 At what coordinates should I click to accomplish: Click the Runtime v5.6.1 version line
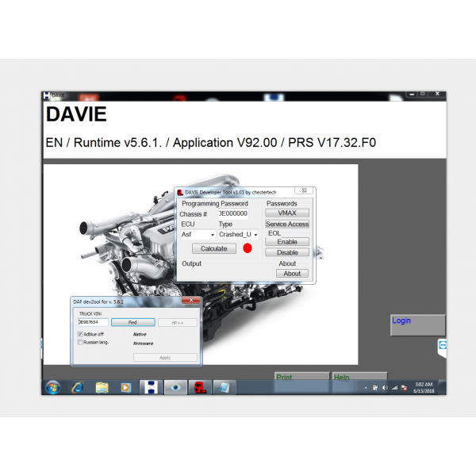[211, 143]
